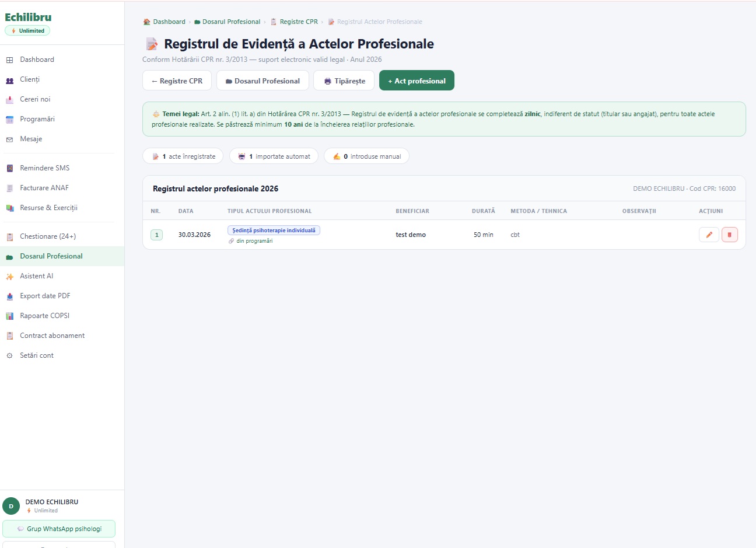Open Facturare ANAF from the sidebar
The width and height of the screenshot is (756, 548).
tap(10, 187)
